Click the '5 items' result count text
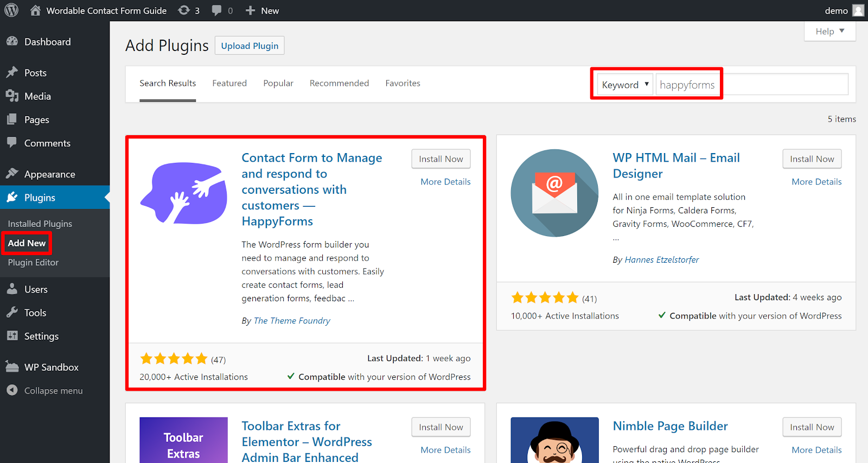Viewport: 868px width, 463px height. [x=841, y=119]
